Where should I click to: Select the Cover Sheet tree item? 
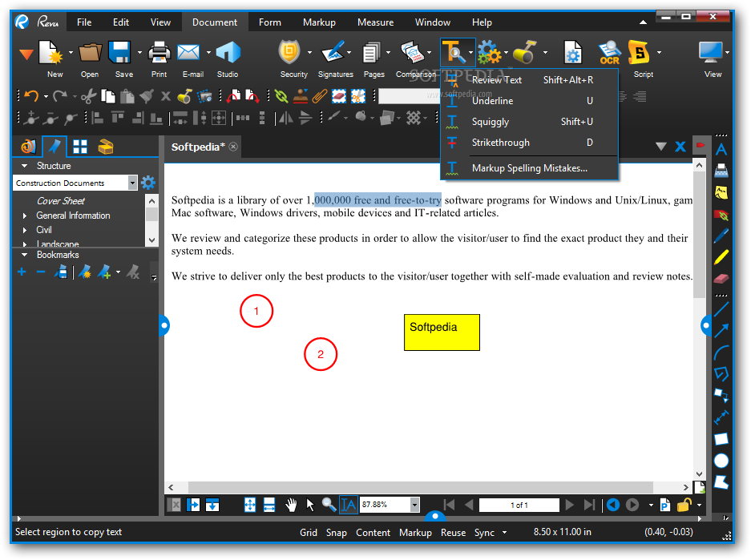coord(61,201)
